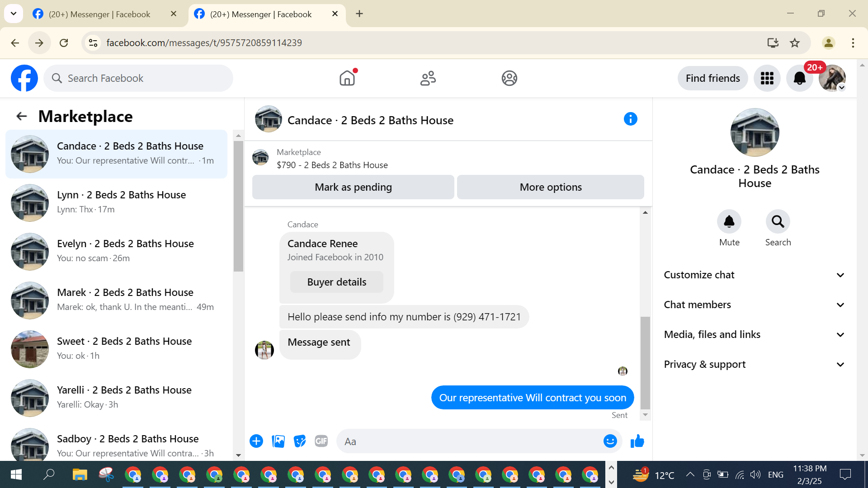
Task: Click the browser reload button
Action: coord(64,43)
